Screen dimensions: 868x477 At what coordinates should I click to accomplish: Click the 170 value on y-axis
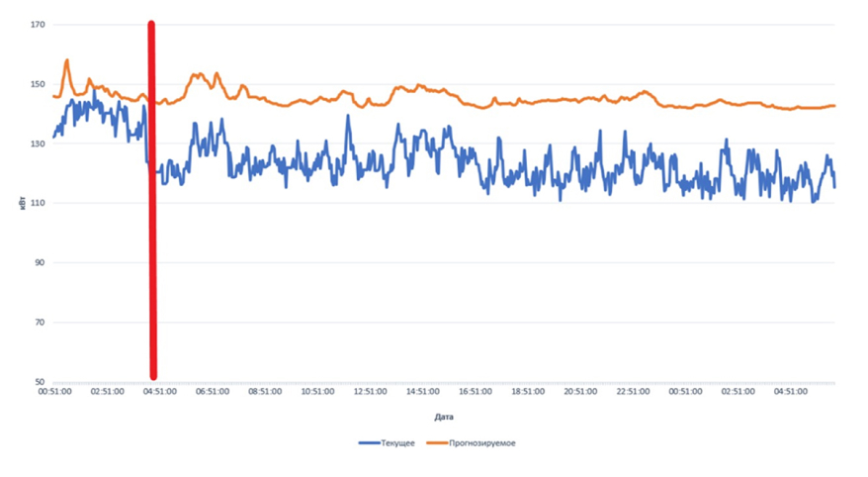39,25
